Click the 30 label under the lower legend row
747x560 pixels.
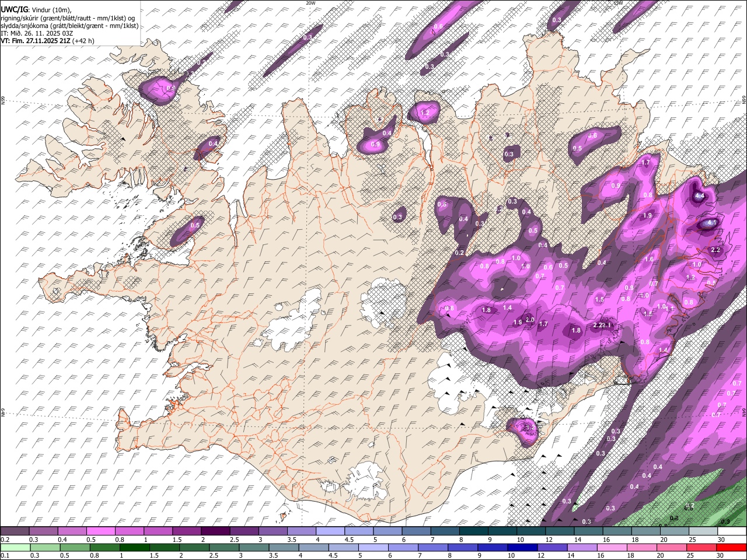tap(720, 555)
